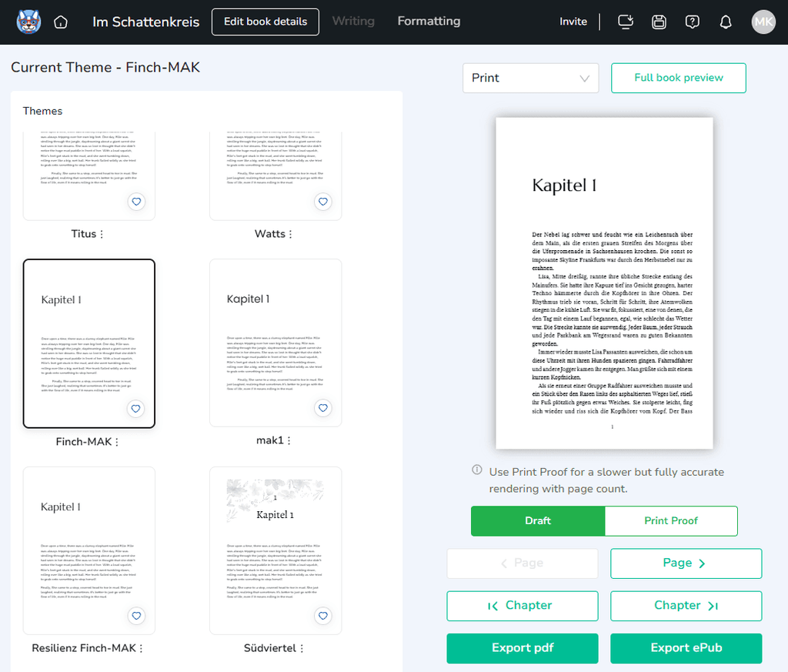Click Edit book details button
788x672 pixels.
coord(265,22)
